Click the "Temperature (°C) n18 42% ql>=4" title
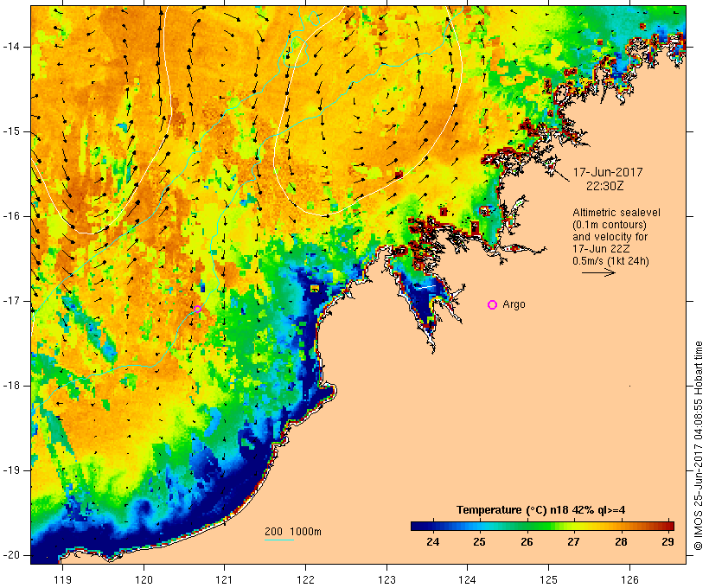This screenshot has height=588, width=709. pos(540,510)
